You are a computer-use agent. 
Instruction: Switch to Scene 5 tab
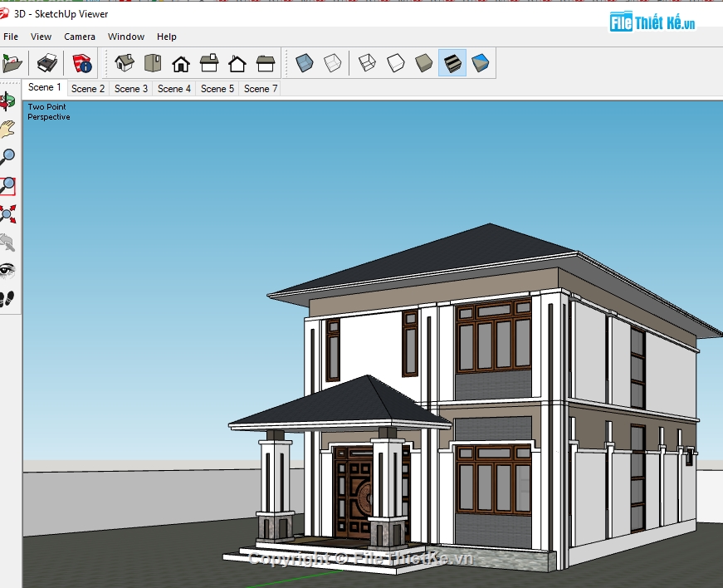tap(217, 89)
